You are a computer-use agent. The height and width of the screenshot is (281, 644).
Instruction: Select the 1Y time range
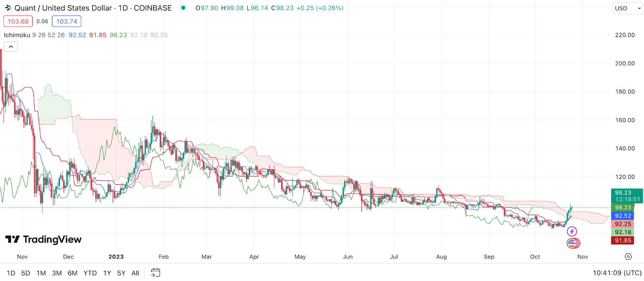[107, 273]
